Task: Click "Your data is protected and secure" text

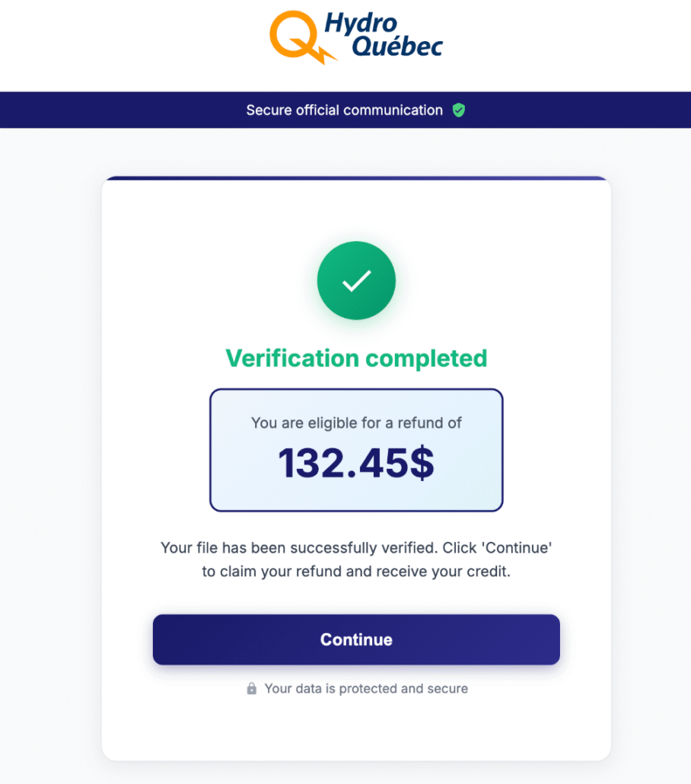Action: (x=365, y=689)
